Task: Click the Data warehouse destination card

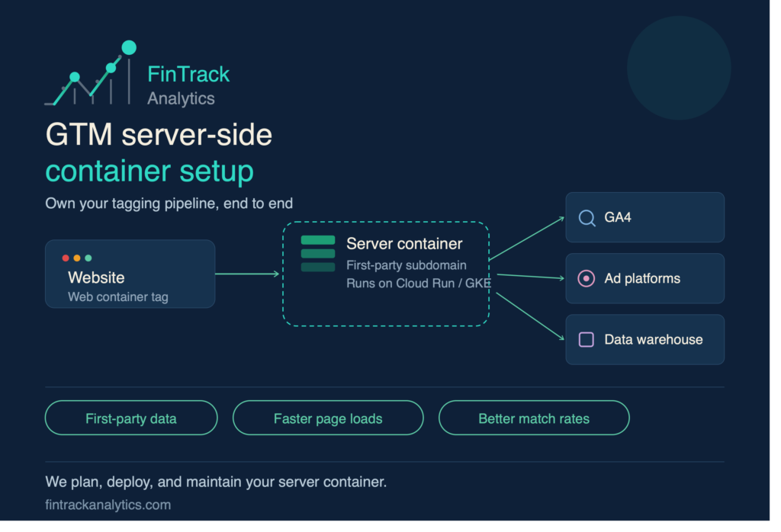Action: pos(645,340)
